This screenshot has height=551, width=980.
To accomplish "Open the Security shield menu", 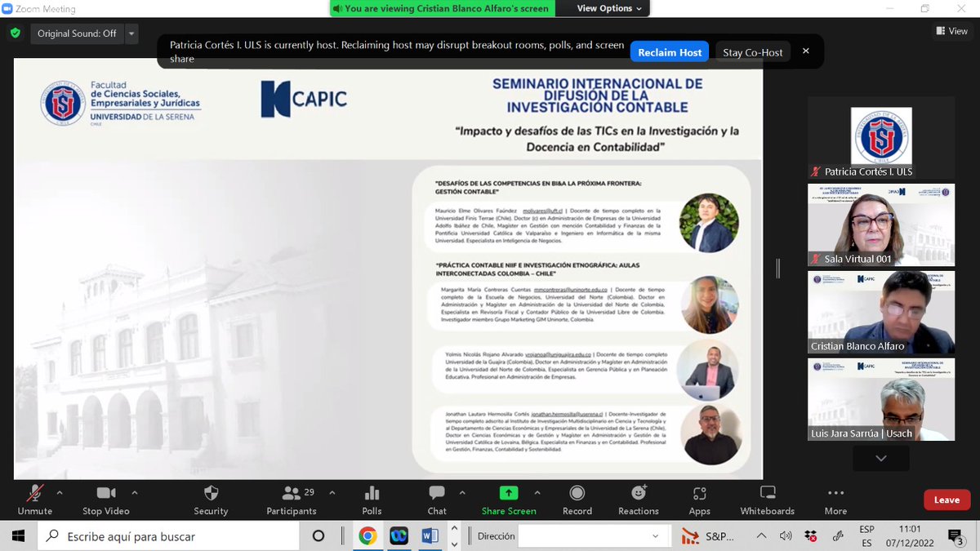I will pos(211,500).
